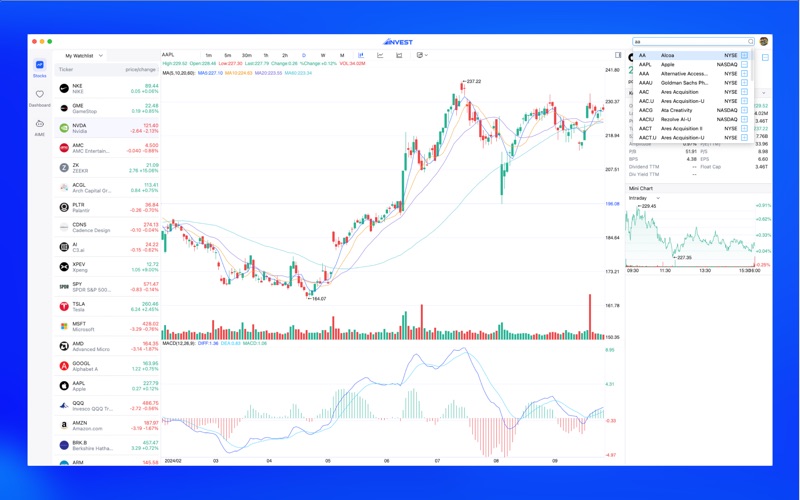Add AAA Alternative Access to watchlist
The height and width of the screenshot is (500, 800).
744,74
